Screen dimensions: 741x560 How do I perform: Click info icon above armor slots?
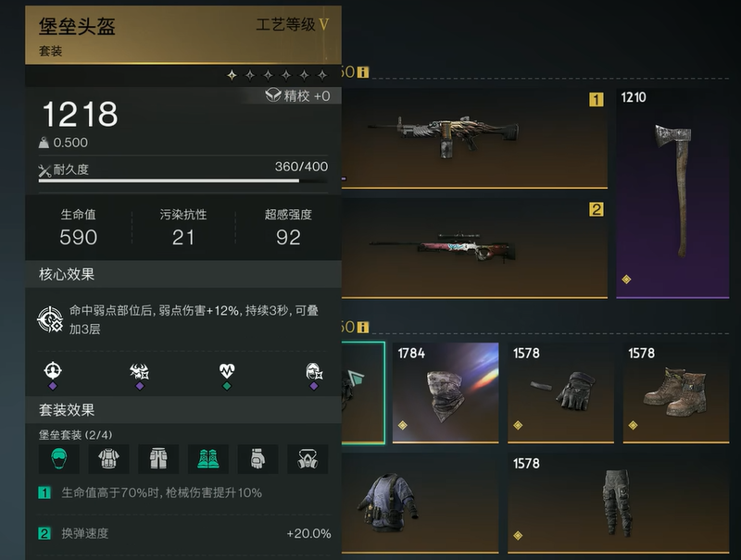click(x=363, y=328)
